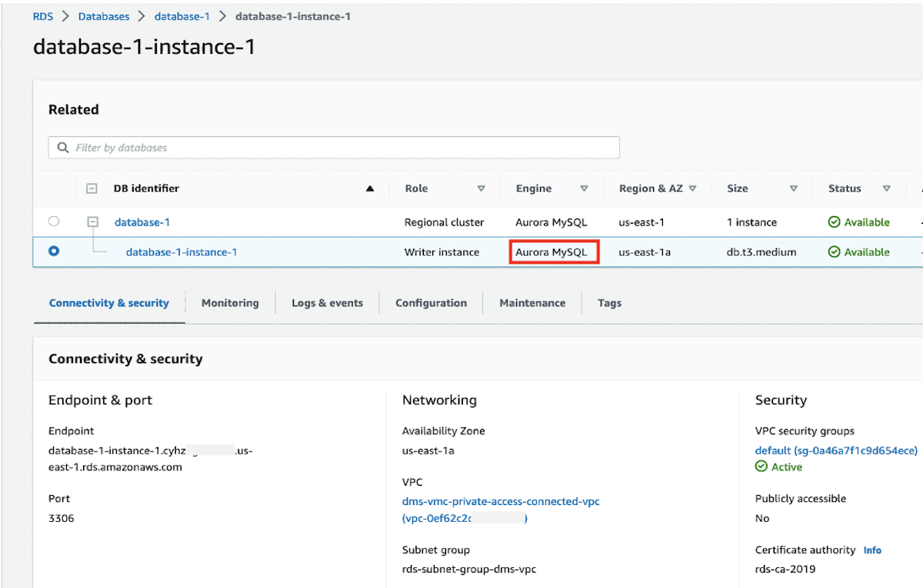The image size is (923, 588).
Task: Open the dms-vmc-private-access-connected-vpc link
Action: [x=501, y=501]
